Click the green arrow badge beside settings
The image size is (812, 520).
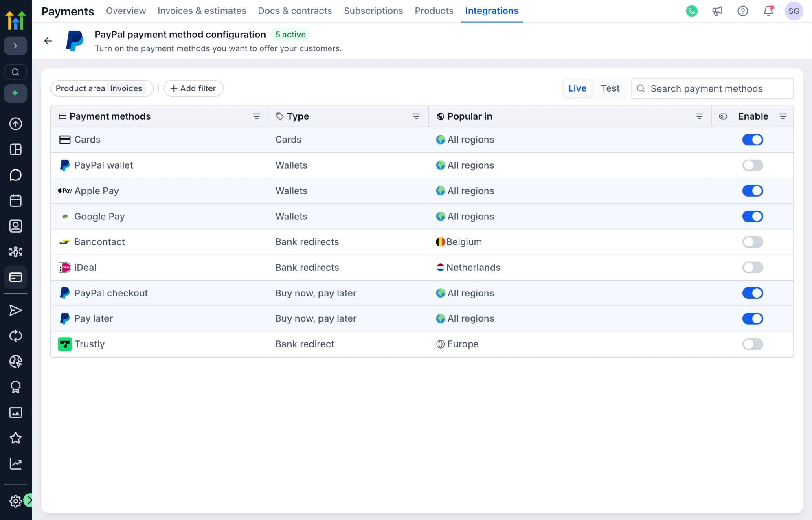[x=29, y=500]
